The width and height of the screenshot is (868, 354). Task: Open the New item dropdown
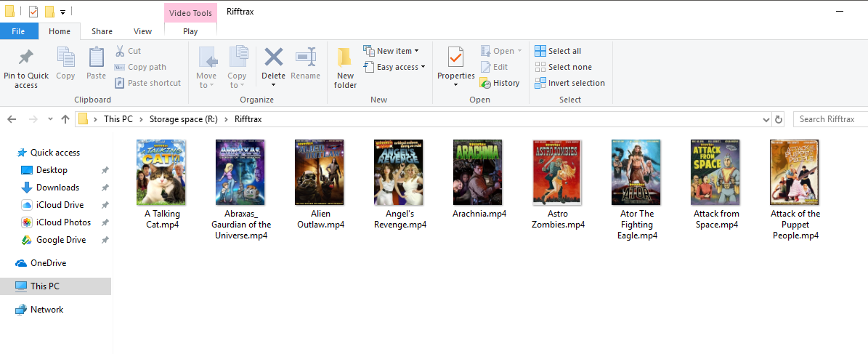tap(391, 51)
